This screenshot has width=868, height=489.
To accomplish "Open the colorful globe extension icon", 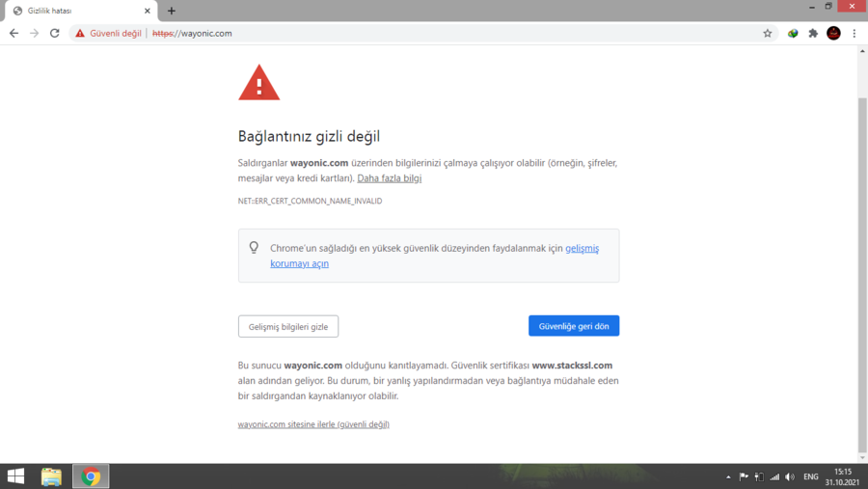I will click(793, 33).
